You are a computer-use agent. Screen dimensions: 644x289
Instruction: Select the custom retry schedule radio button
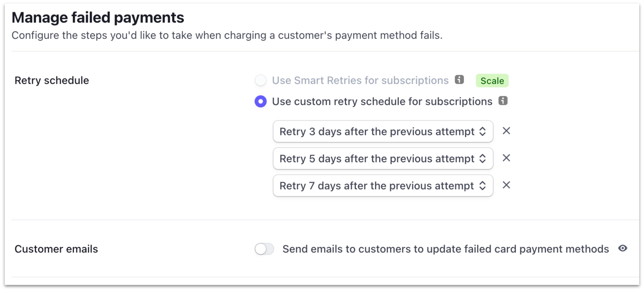pos(260,101)
